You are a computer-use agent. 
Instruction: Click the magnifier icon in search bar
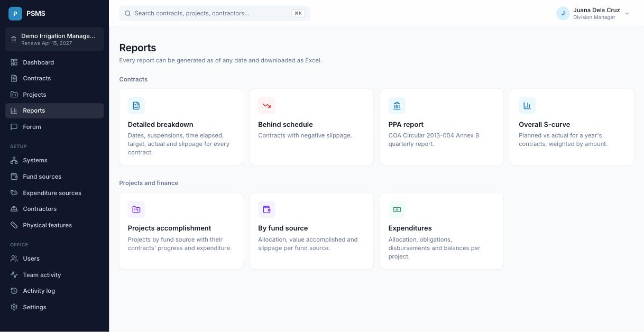127,13
